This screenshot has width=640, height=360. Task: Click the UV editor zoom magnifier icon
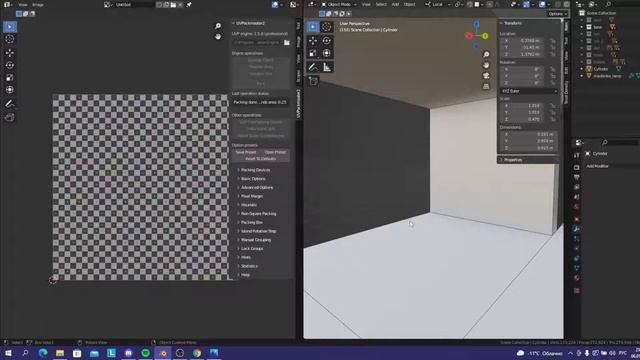pos(218,26)
